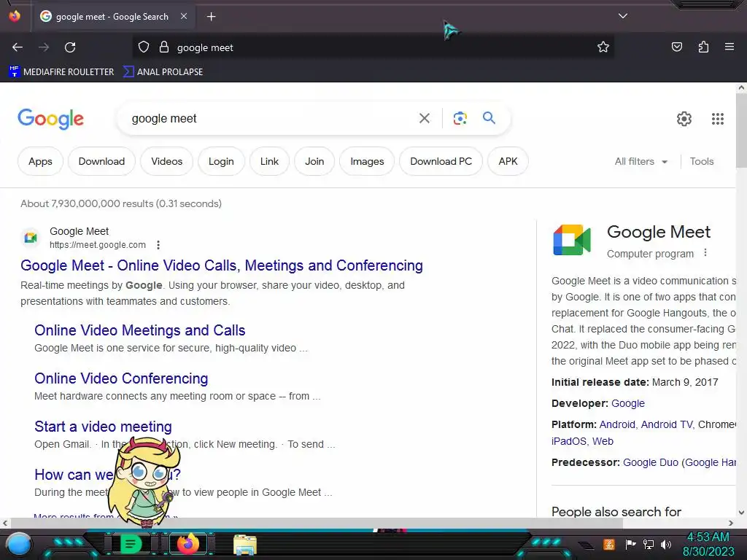Go back to previous page
This screenshot has height=560, width=747.
coord(18,47)
